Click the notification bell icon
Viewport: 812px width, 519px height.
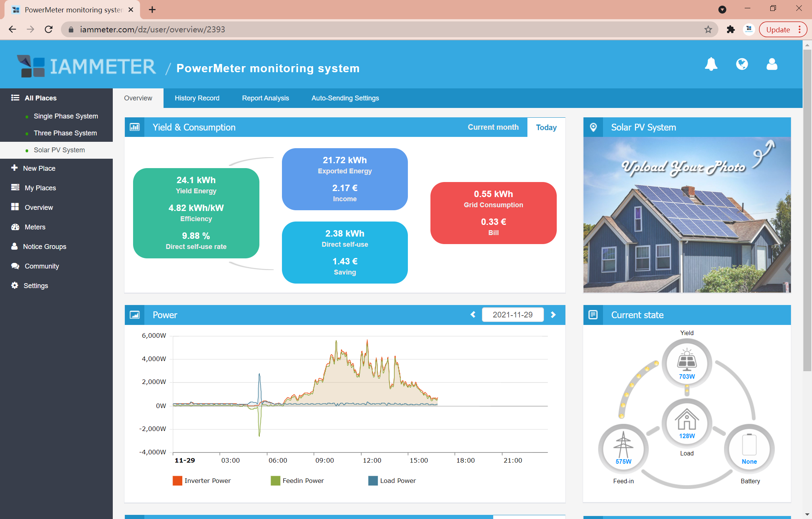(x=711, y=65)
